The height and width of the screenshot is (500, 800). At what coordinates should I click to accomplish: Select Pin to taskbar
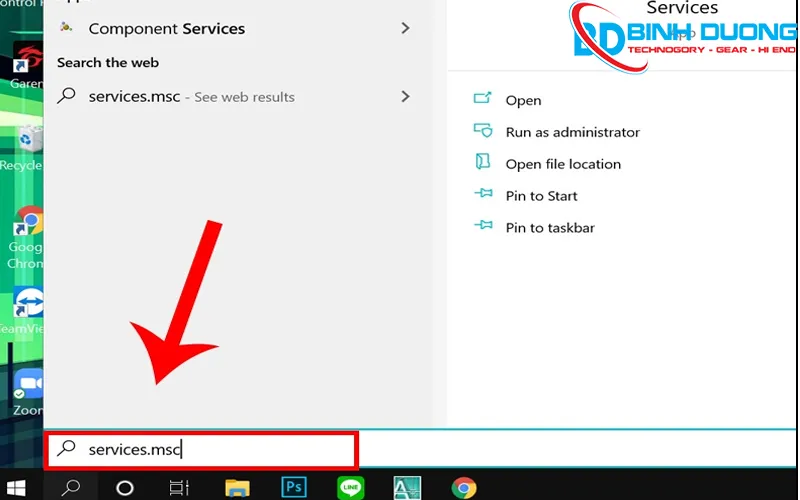(x=550, y=228)
